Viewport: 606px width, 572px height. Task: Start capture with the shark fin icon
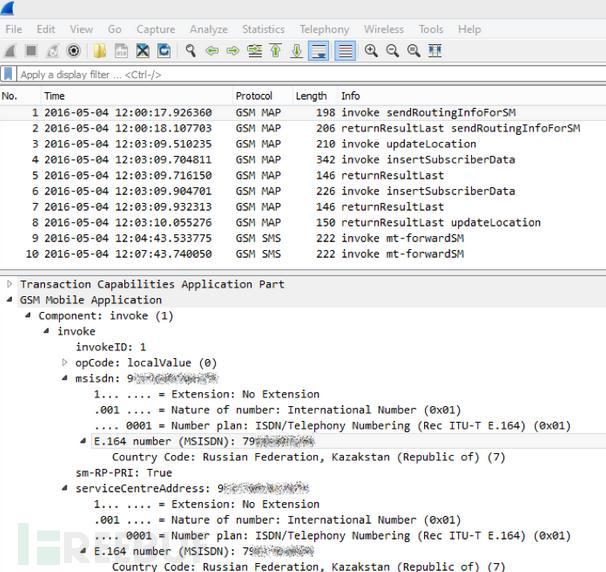coord(11,51)
